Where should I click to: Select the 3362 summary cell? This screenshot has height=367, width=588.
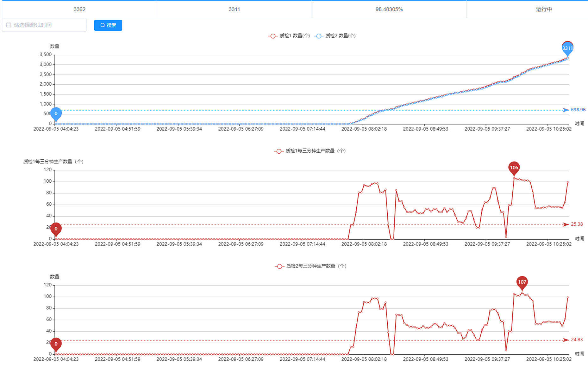79,9
